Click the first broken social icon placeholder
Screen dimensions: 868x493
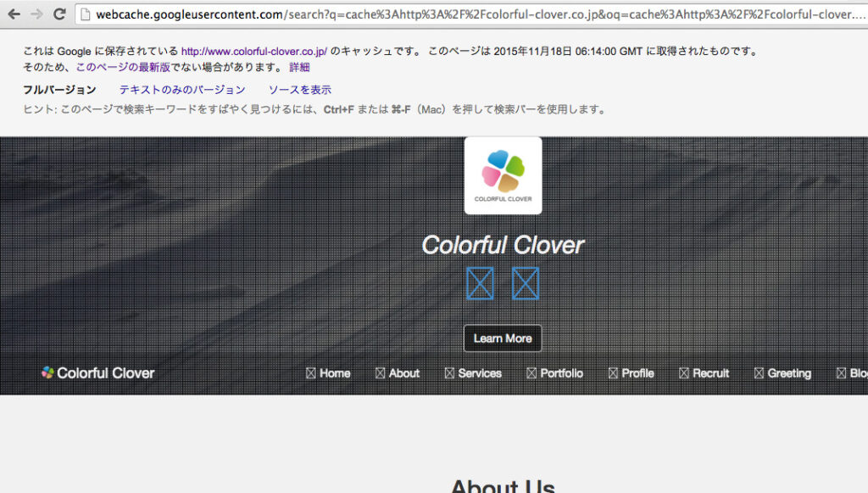[x=480, y=283]
